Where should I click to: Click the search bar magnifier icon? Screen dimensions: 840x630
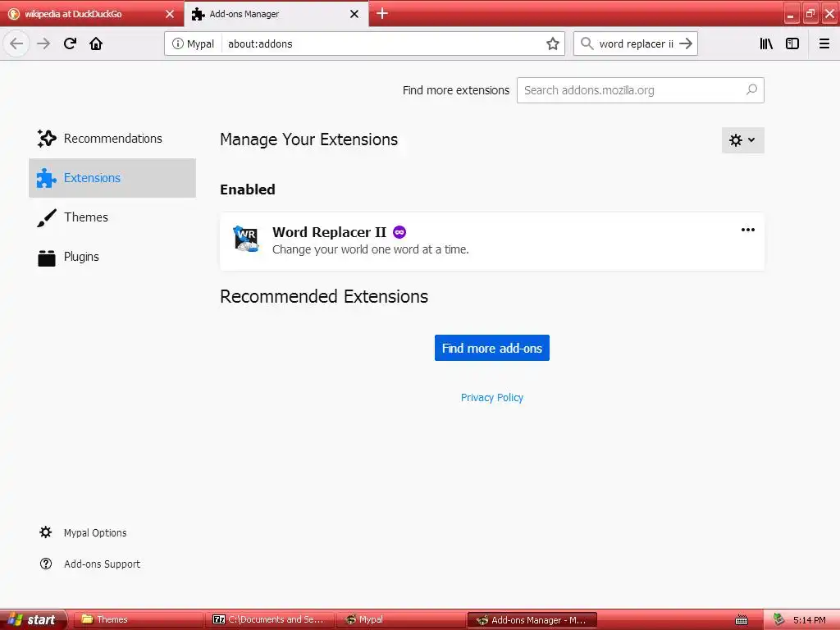point(587,43)
